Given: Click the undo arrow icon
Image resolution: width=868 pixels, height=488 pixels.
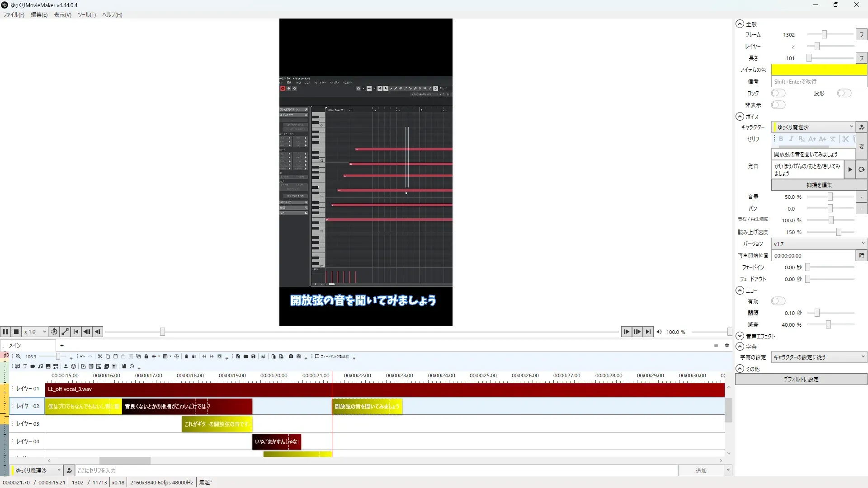Looking at the screenshot, I should coord(82,357).
